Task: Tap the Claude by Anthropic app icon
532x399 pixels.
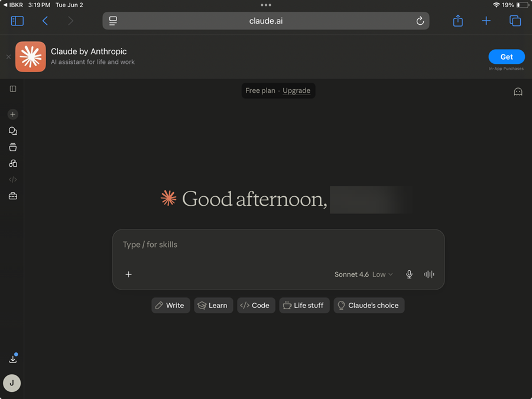Action: click(x=31, y=57)
